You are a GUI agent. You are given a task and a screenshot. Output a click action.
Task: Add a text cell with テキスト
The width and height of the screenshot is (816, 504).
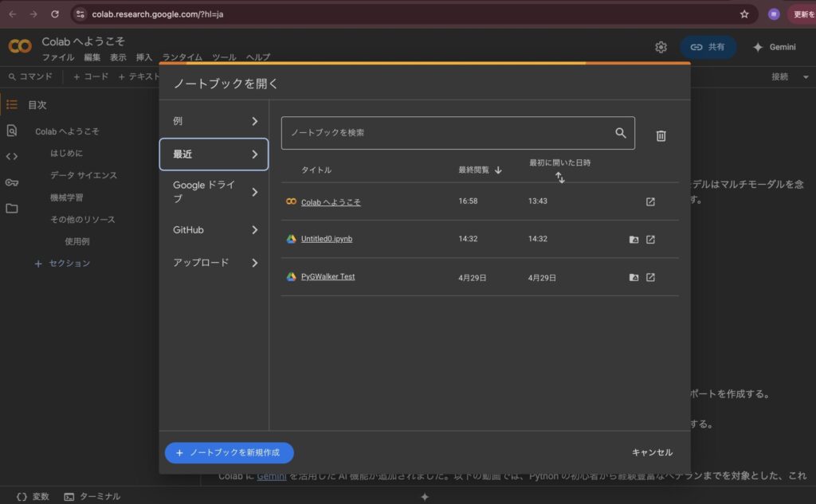coord(139,76)
